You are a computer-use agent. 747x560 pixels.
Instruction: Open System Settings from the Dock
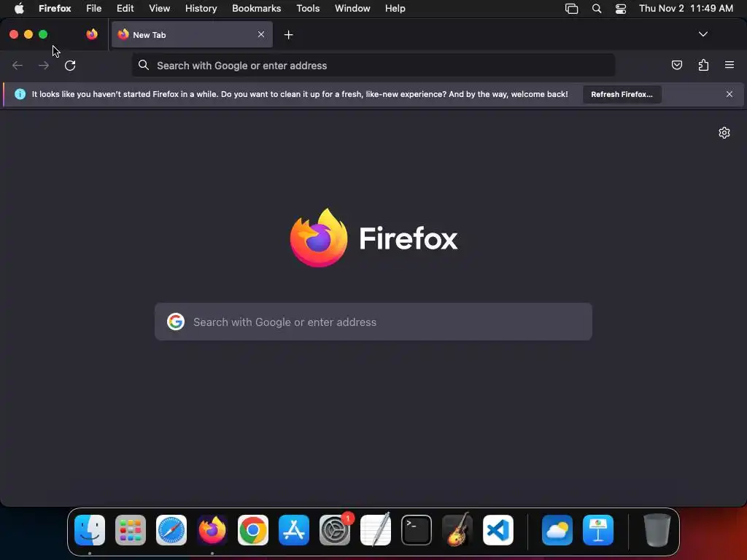point(335,530)
